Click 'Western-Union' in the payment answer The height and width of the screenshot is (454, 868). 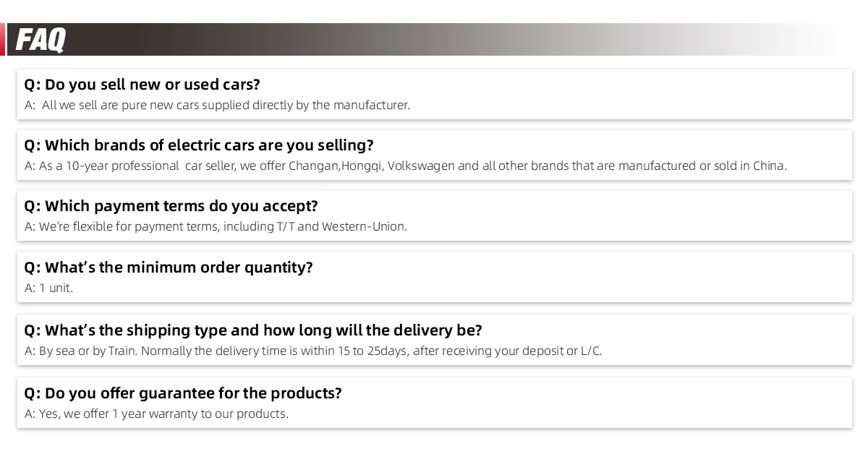pyautogui.click(x=365, y=227)
